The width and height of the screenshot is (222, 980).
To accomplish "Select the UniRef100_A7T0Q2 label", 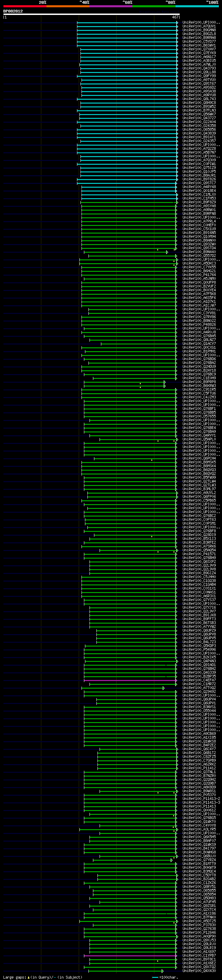I will 199,688.
